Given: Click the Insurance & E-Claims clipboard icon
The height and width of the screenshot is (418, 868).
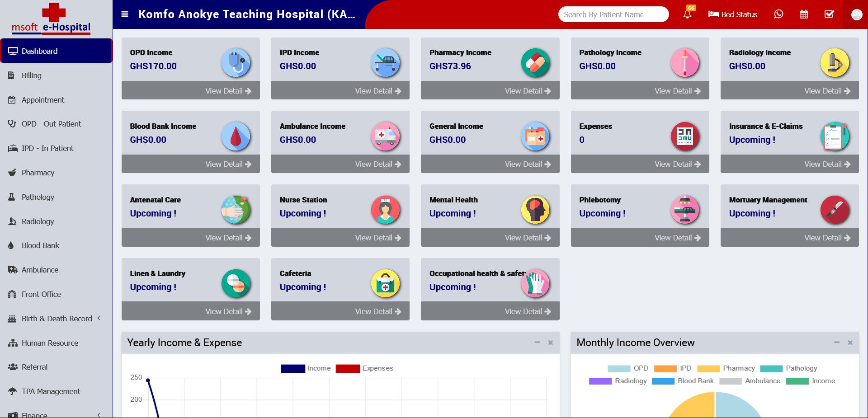Looking at the screenshot, I should click(x=835, y=136).
